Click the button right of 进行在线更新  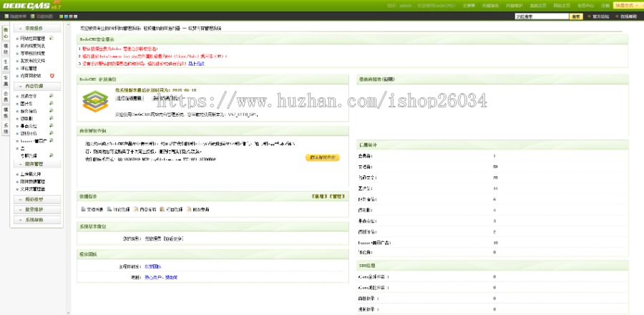point(165,98)
